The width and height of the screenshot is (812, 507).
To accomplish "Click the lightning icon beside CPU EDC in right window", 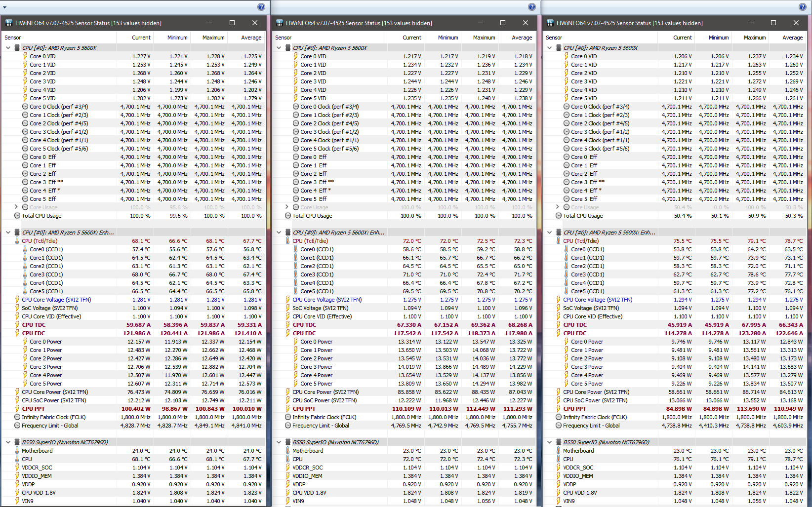I will coord(559,333).
